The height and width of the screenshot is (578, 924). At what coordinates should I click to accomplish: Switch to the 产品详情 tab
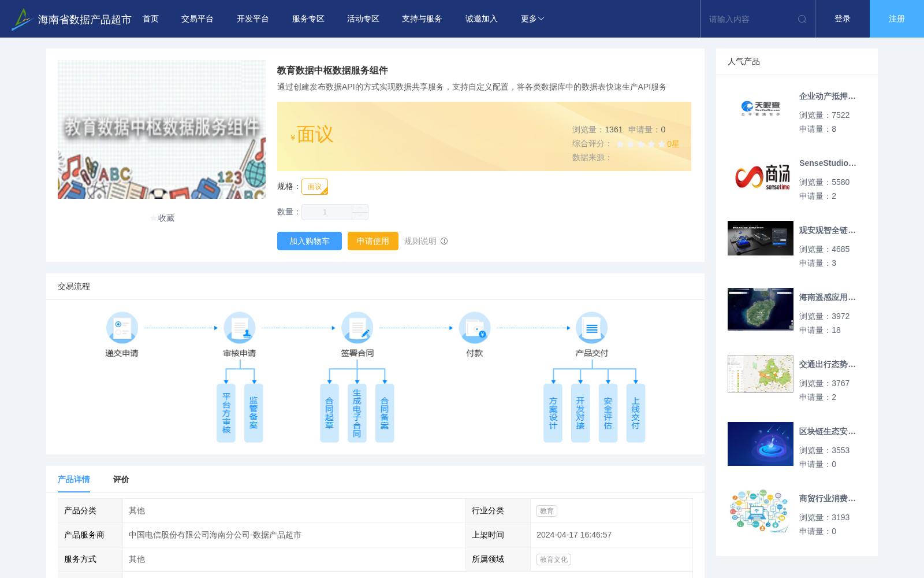(74, 479)
